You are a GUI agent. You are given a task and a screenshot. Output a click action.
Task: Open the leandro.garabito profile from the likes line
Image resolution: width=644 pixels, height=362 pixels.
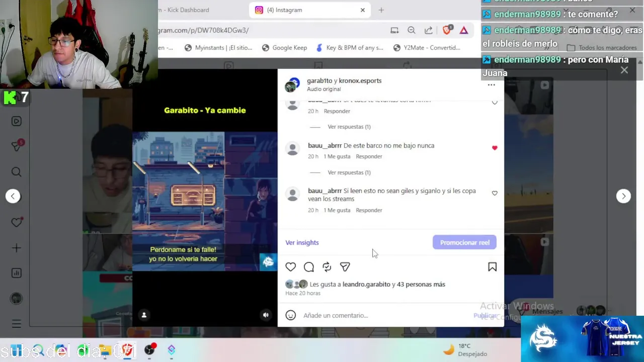366,284
